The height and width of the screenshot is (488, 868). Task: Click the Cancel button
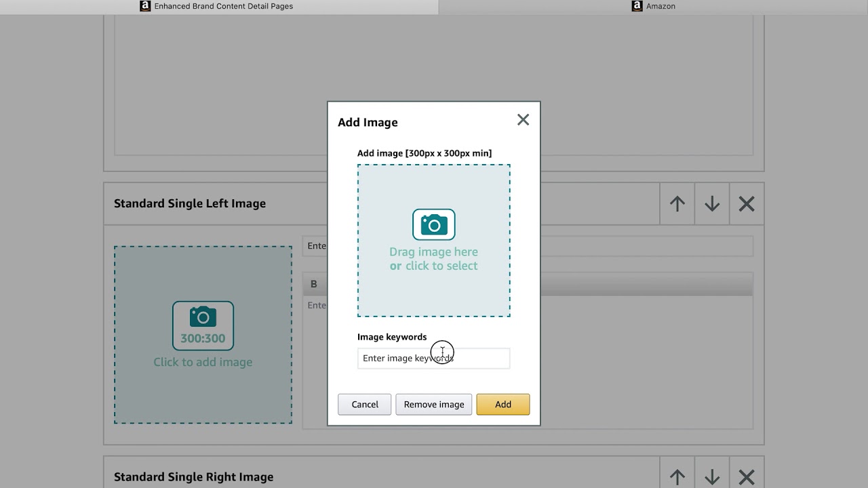[x=365, y=405]
